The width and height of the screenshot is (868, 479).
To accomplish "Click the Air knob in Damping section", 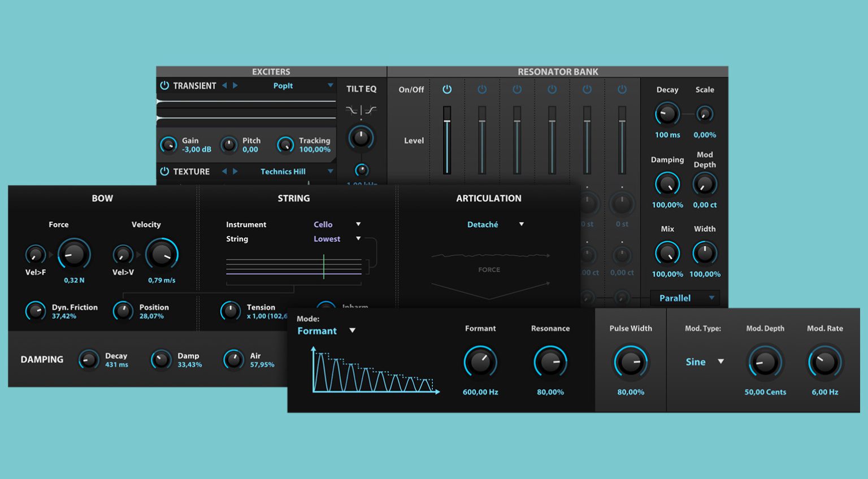I will 233,360.
